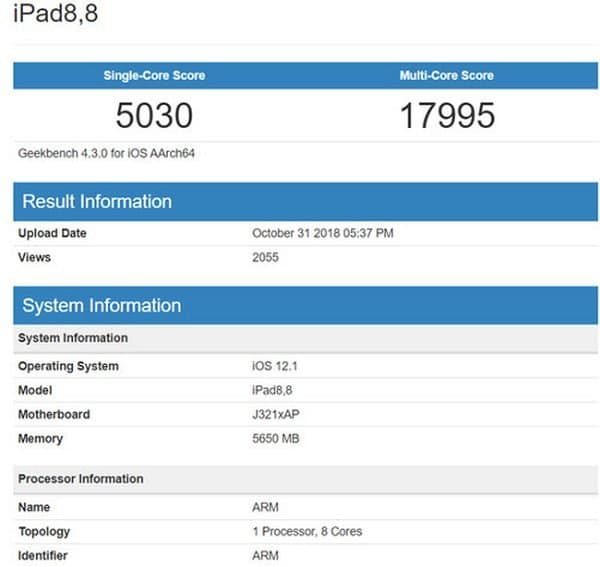Select the Single-Core Score header
This screenshot has width=600, height=567.
tap(154, 75)
